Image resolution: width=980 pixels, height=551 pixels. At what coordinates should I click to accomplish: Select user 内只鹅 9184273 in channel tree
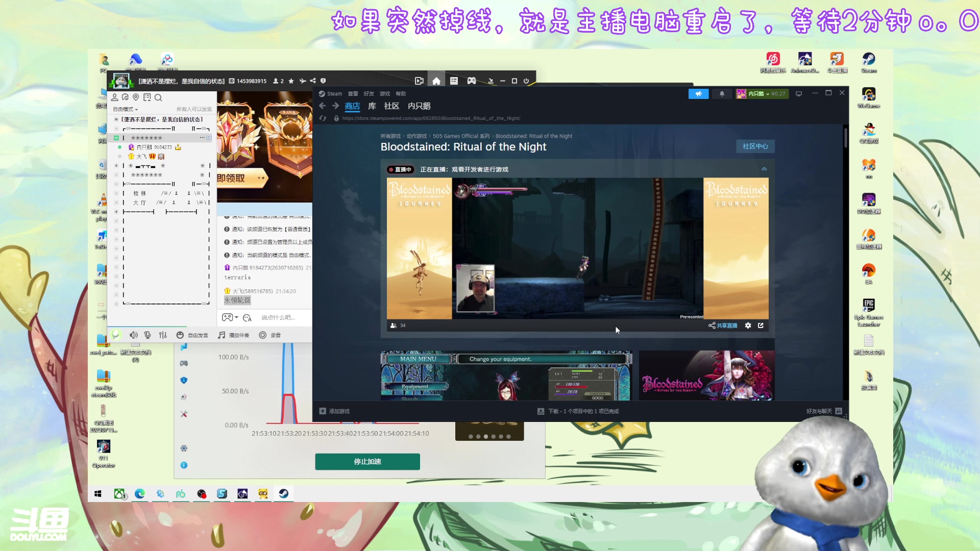pyautogui.click(x=154, y=147)
